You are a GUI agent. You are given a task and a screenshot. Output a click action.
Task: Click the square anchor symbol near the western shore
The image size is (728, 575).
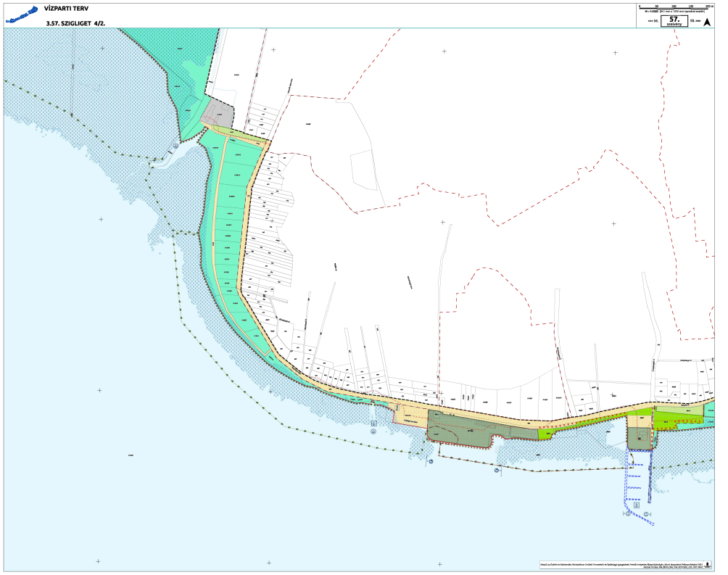[374, 423]
